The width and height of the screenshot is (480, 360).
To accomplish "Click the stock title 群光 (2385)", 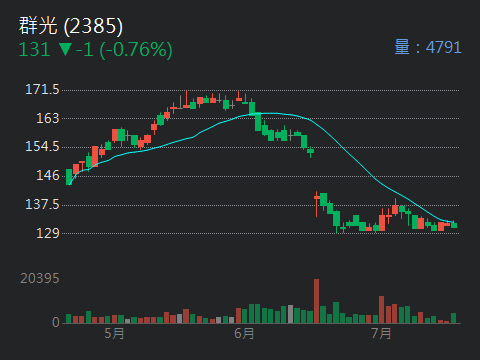I will click(x=71, y=26).
